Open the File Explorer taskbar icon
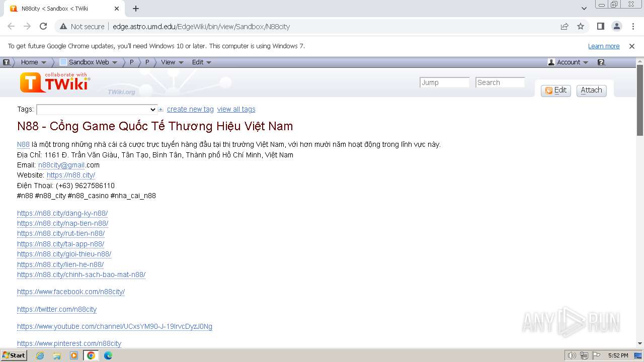This screenshot has width=644, height=362. click(57, 355)
